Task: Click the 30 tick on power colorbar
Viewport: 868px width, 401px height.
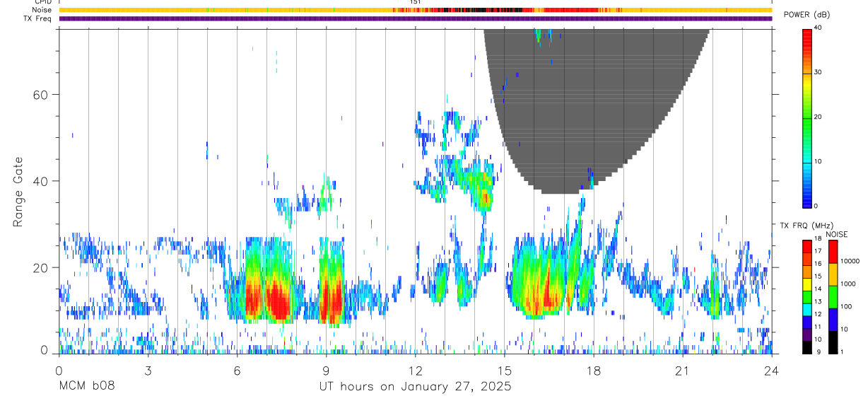Action: click(819, 72)
